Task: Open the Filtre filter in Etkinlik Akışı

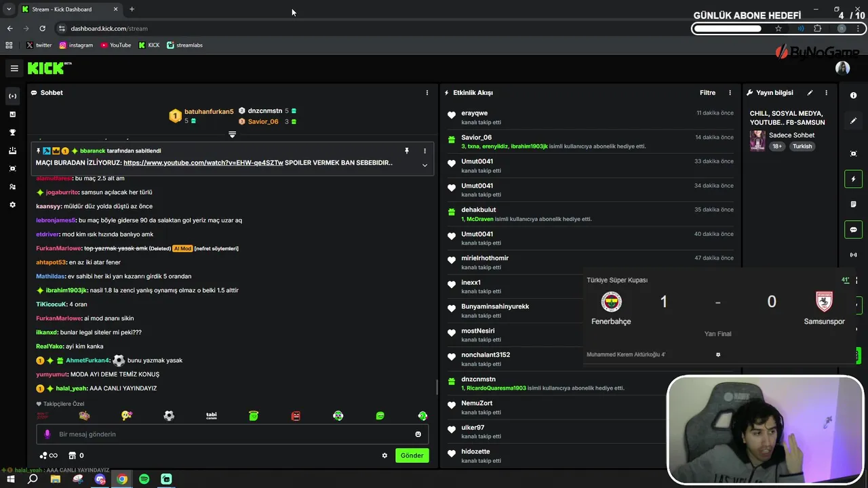Action: point(707,93)
